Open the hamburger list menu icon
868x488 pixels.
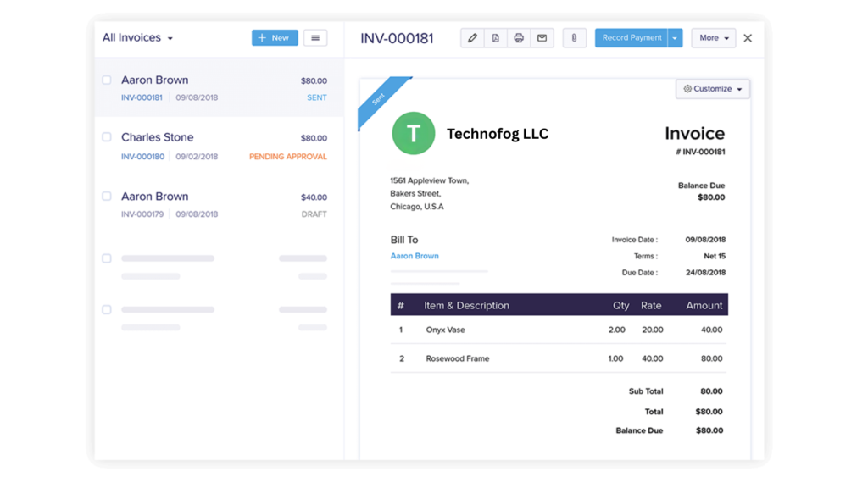pos(315,38)
